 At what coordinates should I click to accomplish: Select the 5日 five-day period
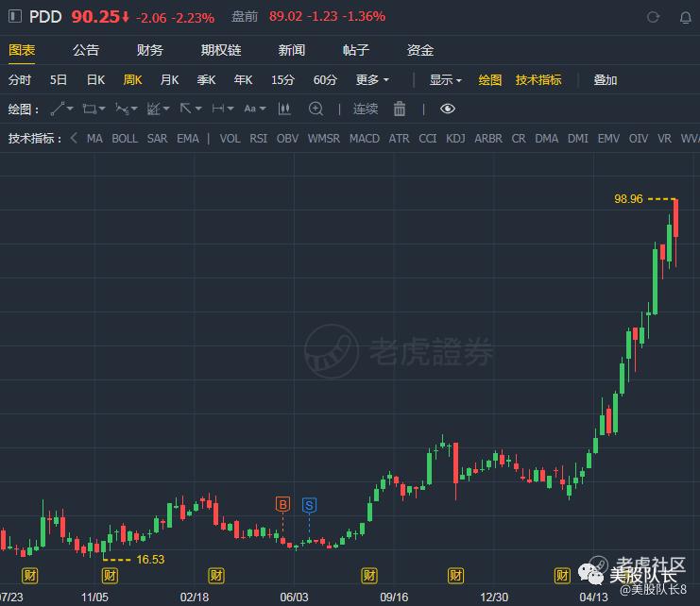(58, 80)
